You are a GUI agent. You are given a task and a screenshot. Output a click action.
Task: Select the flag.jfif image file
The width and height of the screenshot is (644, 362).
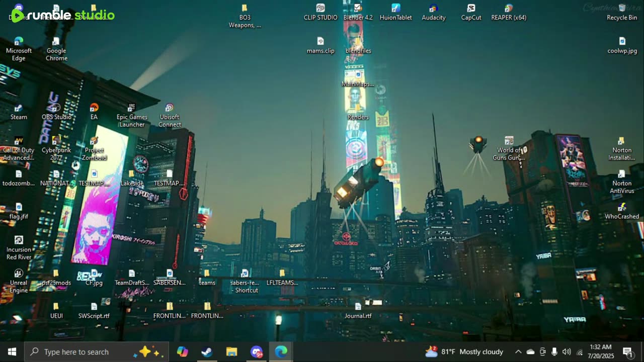pos(19,211)
